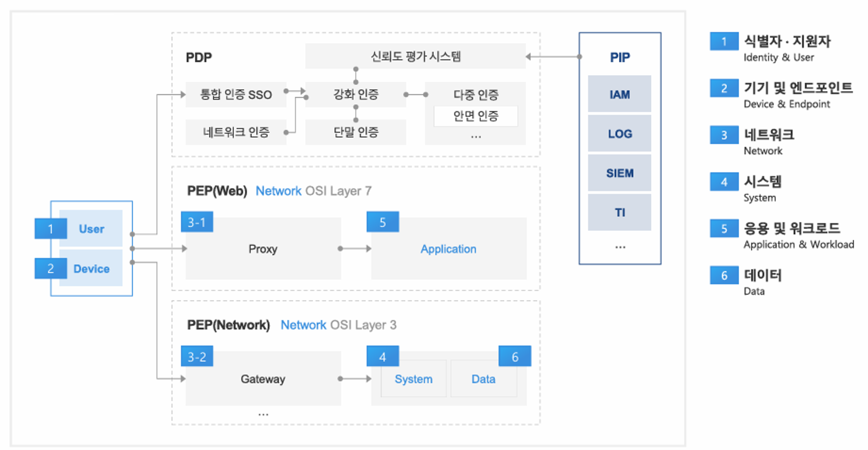Click the 안면 인증 white box

(x=476, y=116)
